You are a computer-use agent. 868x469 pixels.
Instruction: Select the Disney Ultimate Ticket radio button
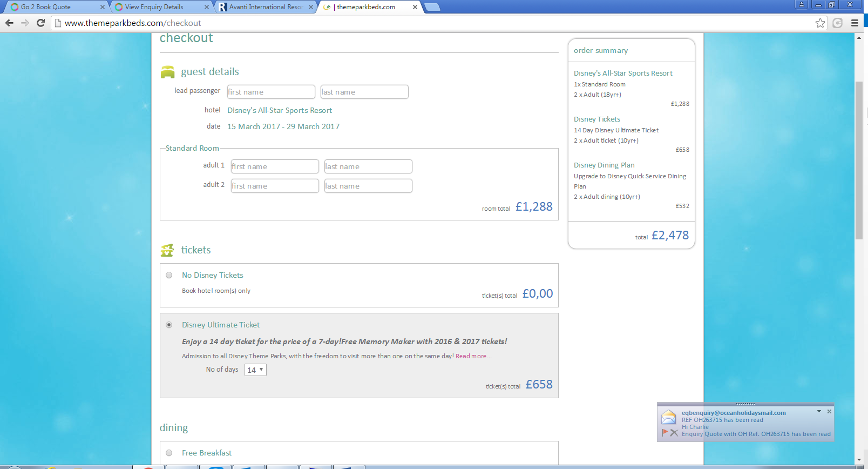click(x=169, y=325)
